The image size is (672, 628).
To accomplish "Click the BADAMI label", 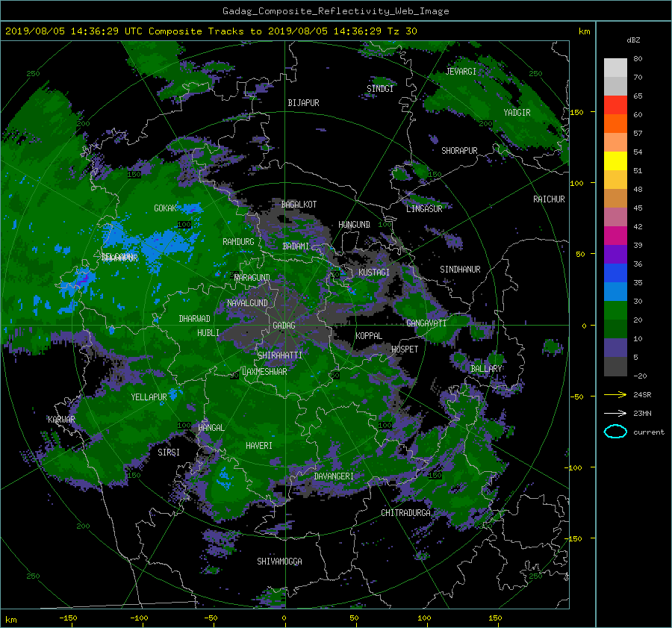I will pos(296,246).
